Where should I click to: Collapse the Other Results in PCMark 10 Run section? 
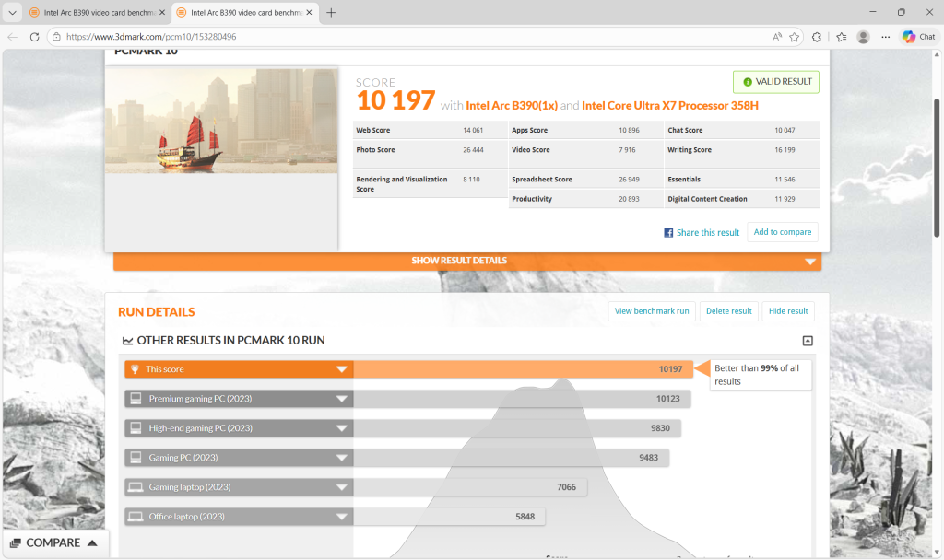pyautogui.click(x=808, y=341)
